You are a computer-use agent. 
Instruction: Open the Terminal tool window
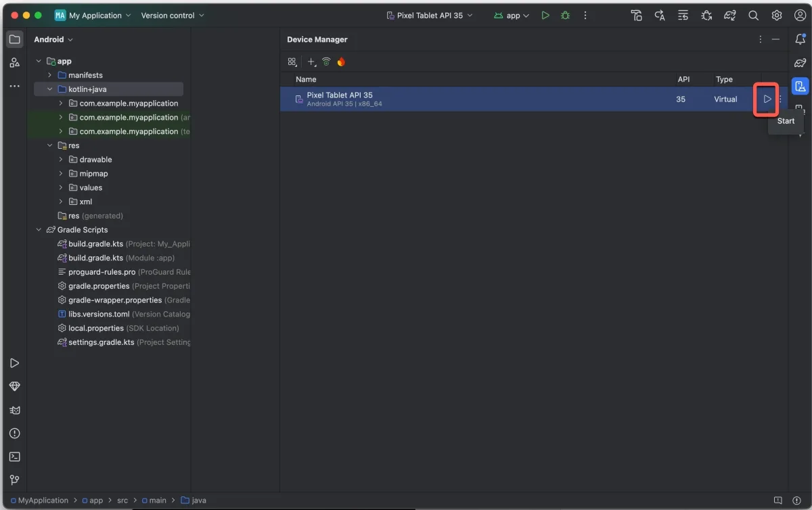pos(14,457)
